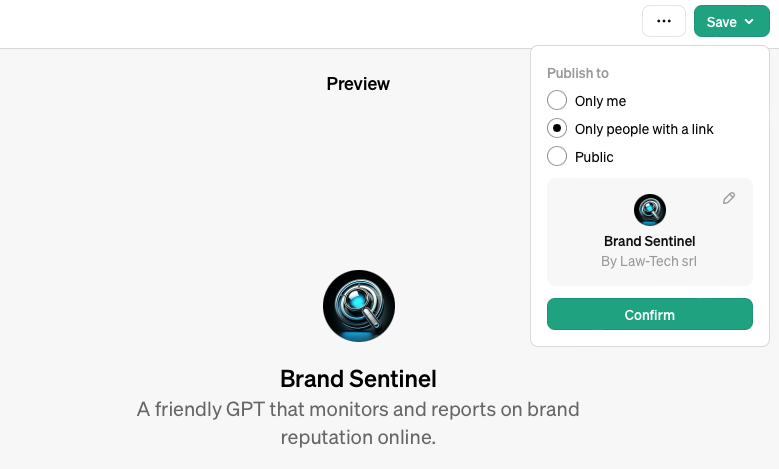Click the Save button

tap(721, 22)
